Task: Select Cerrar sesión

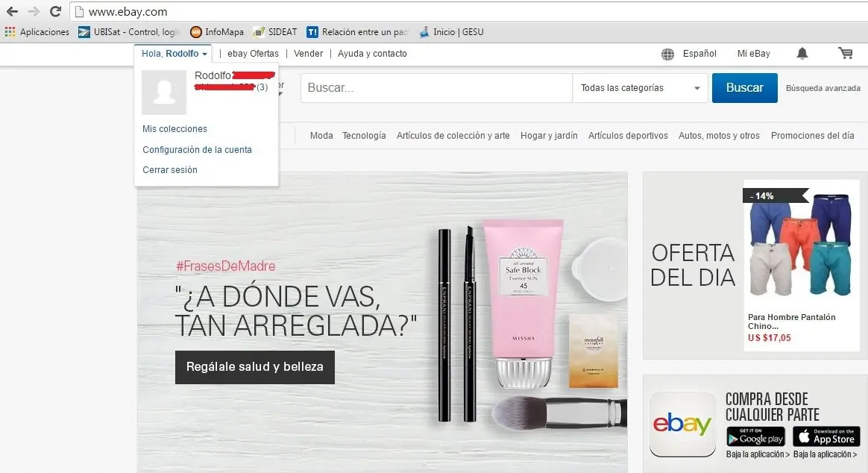Action: click(x=170, y=169)
